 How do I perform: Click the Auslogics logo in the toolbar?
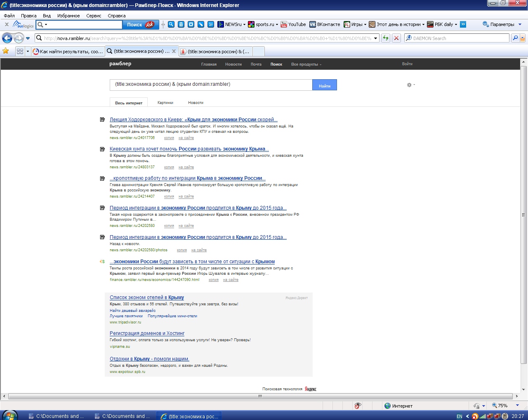click(x=23, y=25)
